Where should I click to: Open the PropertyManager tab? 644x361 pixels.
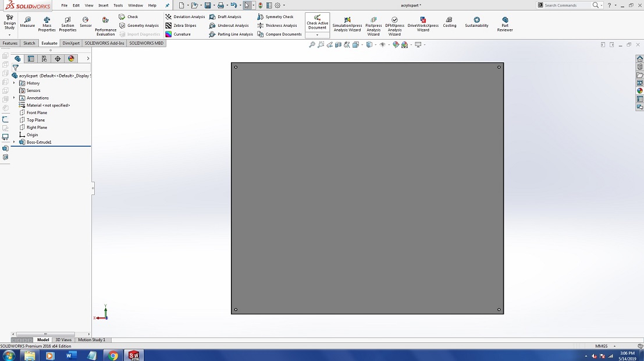[x=31, y=59]
